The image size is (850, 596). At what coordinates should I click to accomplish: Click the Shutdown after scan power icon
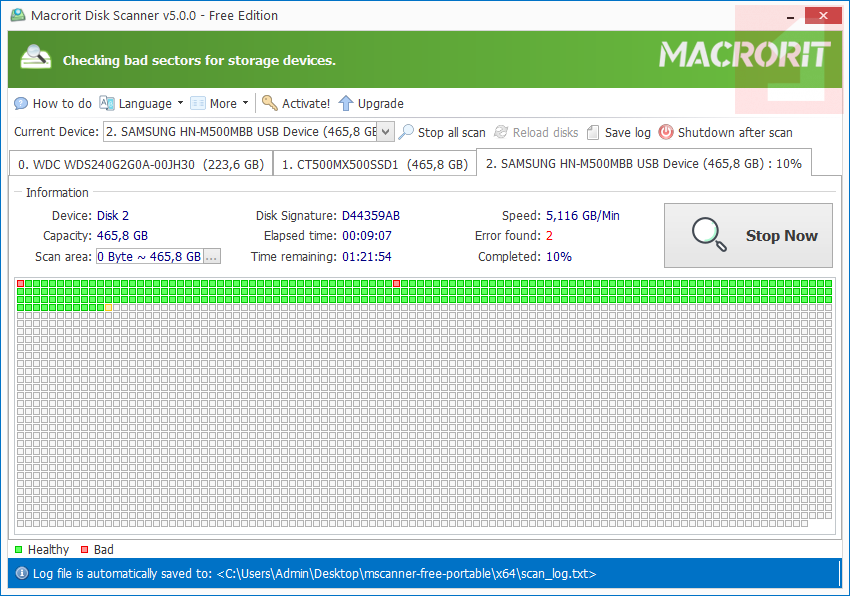[666, 132]
